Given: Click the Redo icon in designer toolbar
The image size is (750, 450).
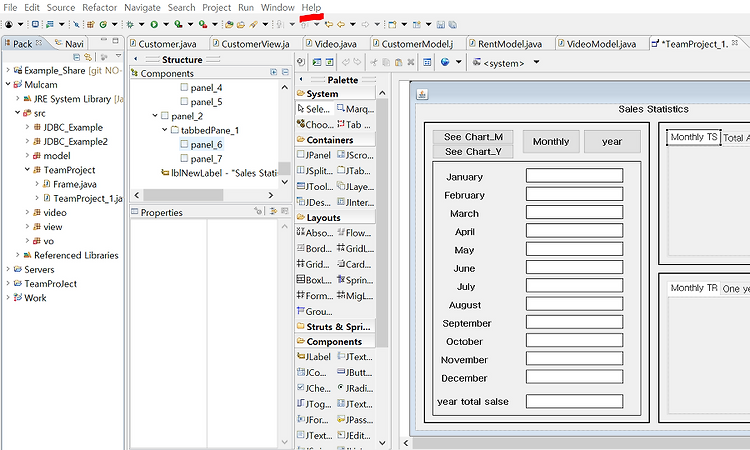Looking at the screenshot, I should pyautogui.click(x=357, y=62).
